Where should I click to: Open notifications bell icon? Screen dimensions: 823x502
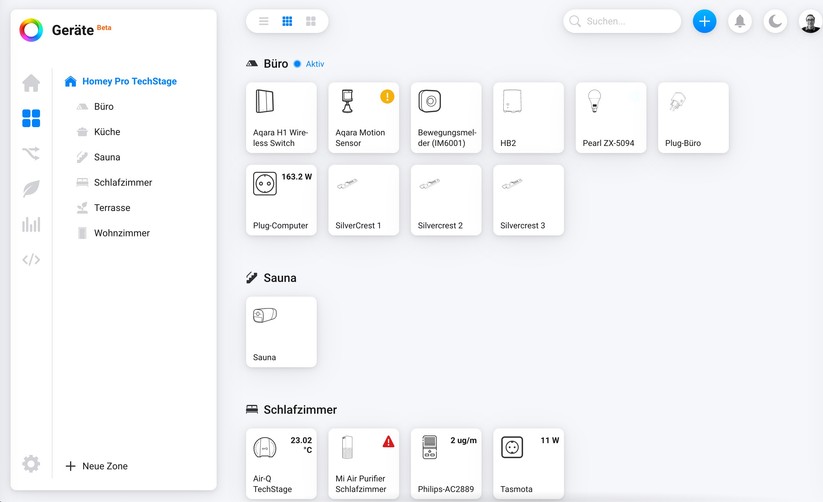pos(740,21)
